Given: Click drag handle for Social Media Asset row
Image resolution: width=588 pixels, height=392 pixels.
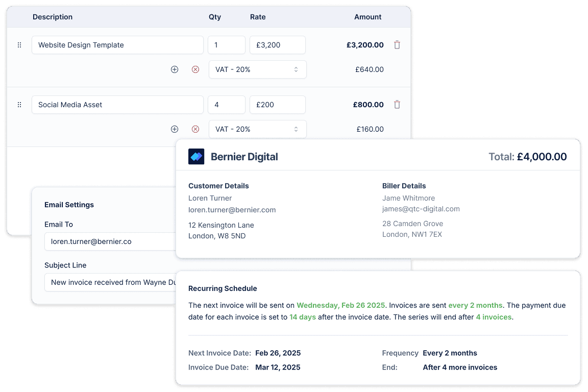Looking at the screenshot, I should click(x=19, y=105).
